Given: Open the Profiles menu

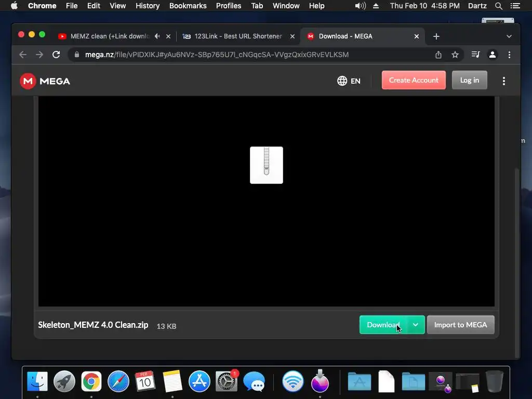Looking at the screenshot, I should click(x=229, y=6).
